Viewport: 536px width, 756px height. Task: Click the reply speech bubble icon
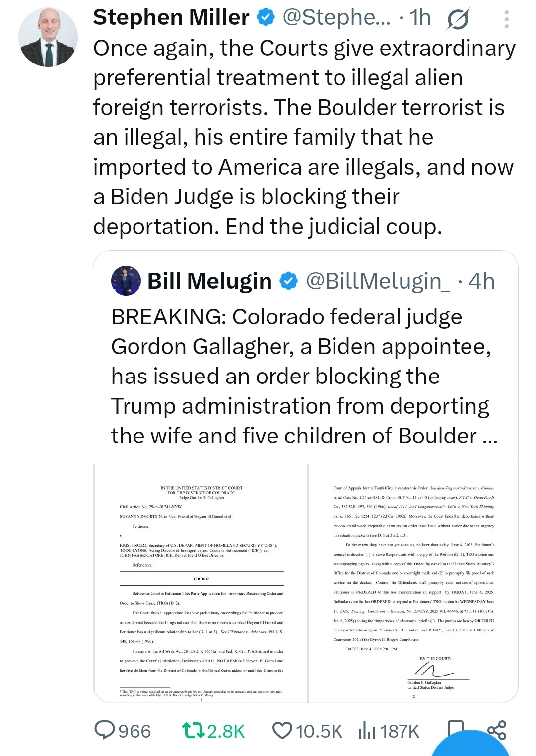pos(104,730)
